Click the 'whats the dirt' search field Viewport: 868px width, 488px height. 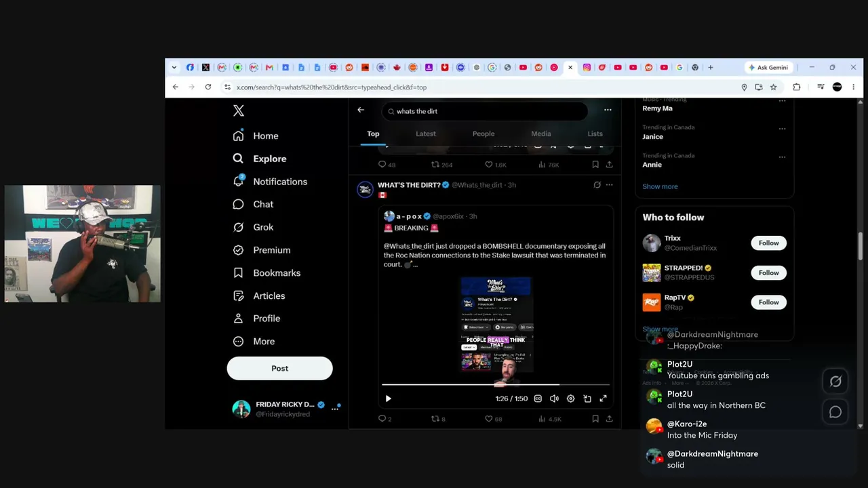click(x=485, y=111)
